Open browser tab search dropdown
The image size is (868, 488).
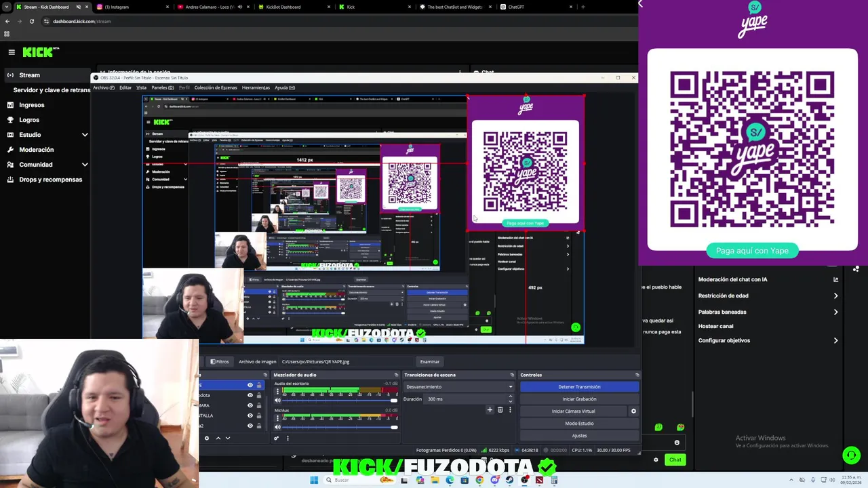click(x=7, y=7)
